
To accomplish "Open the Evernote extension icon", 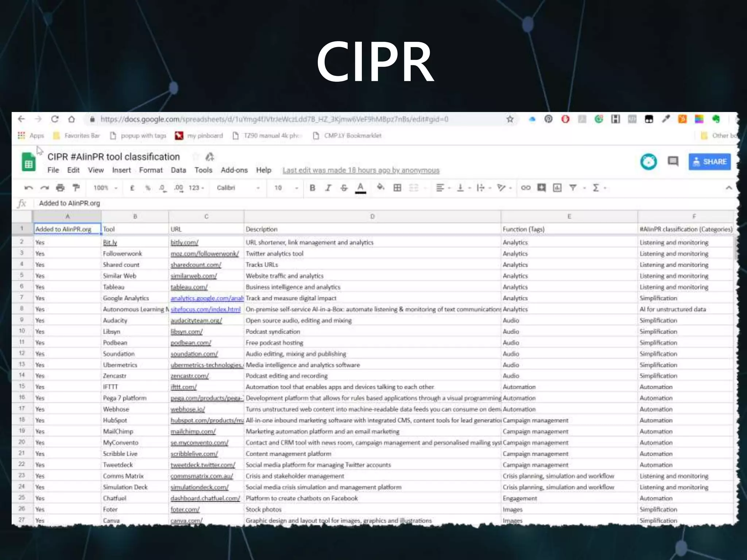I will [x=716, y=119].
